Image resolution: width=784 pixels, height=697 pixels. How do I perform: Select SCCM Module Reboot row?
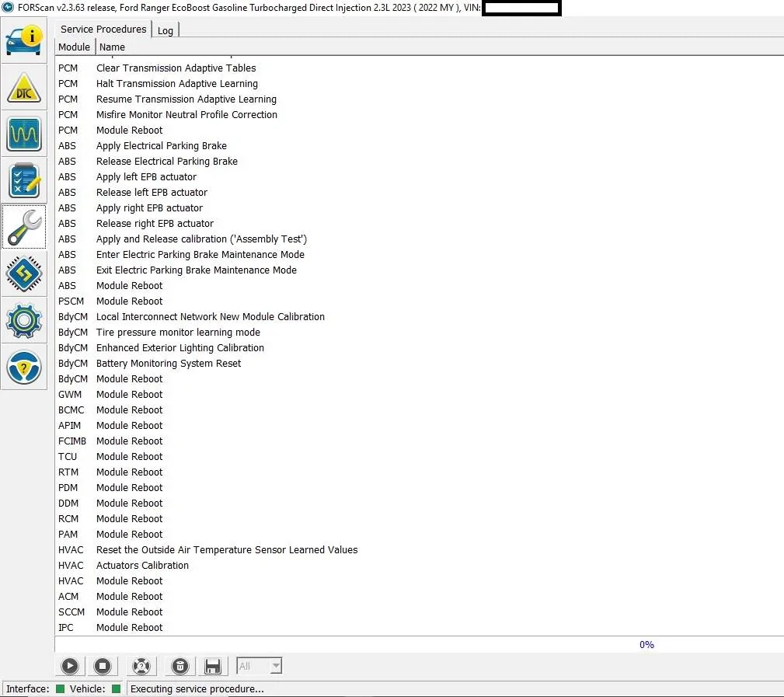coord(419,612)
